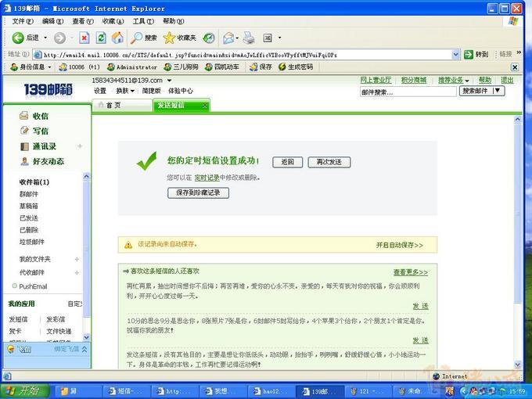Click the sidebar folder list scroll-up arrow
Image resolution: width=532 pixels, height=399 pixels.
click(x=87, y=176)
